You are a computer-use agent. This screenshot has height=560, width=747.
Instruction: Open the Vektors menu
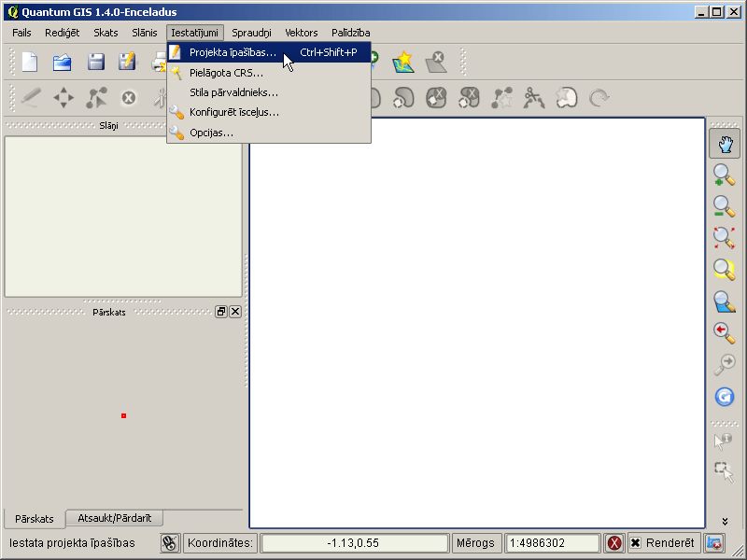pos(301,33)
